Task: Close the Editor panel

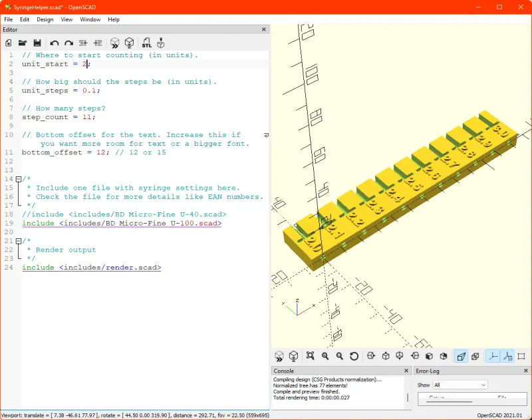Action: [x=263, y=29]
